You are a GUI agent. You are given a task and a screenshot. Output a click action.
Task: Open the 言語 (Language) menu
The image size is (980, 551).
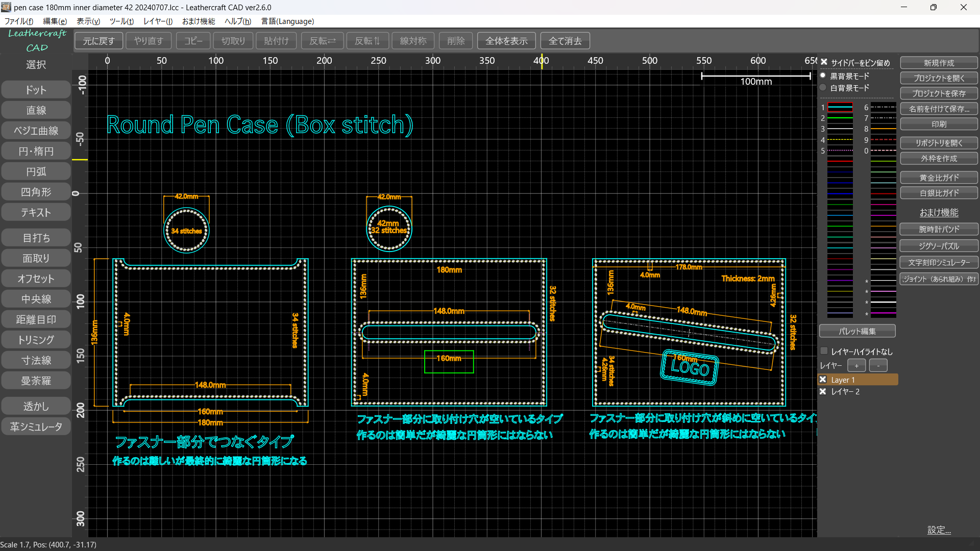[x=287, y=21]
